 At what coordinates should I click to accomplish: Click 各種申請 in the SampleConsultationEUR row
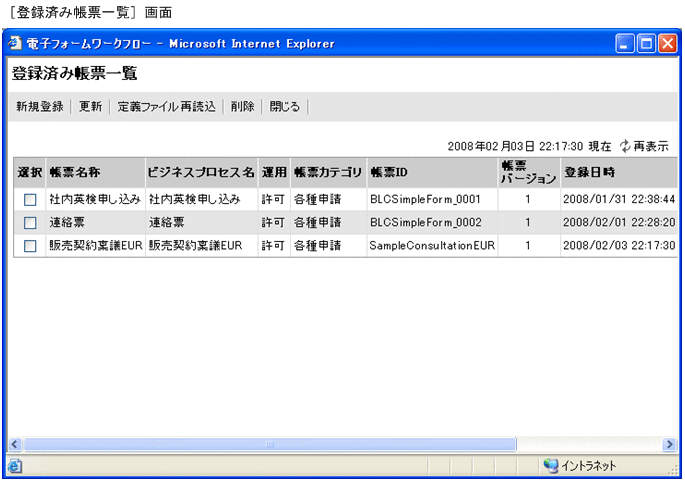click(x=317, y=246)
